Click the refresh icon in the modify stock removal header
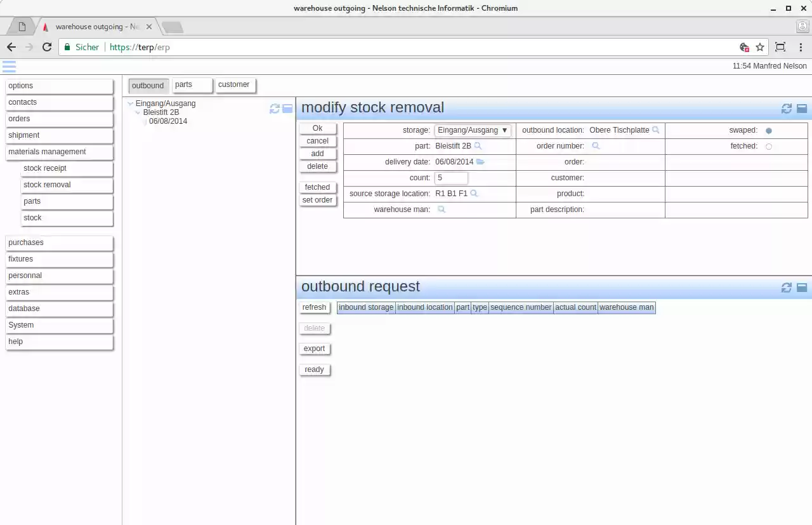 pyautogui.click(x=787, y=108)
